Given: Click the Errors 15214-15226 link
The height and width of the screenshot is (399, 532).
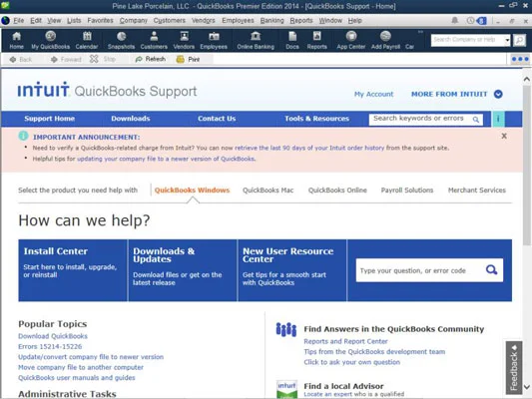Looking at the screenshot, I should (x=50, y=346).
